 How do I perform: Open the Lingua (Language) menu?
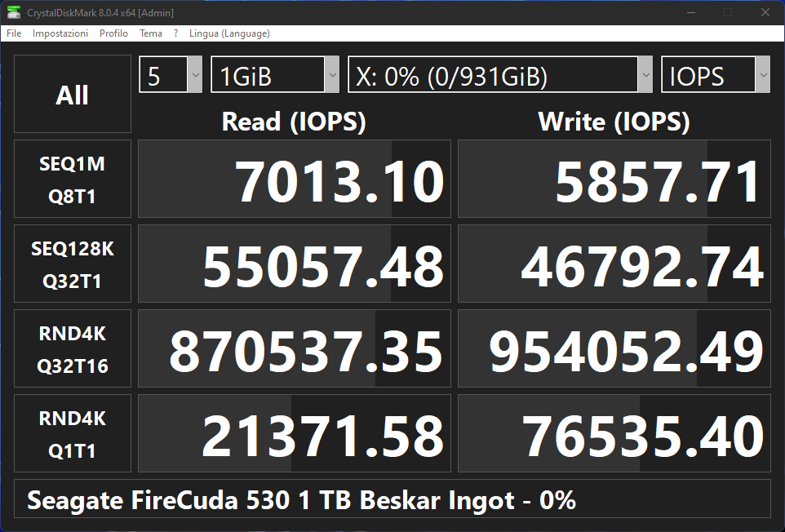[x=229, y=33]
